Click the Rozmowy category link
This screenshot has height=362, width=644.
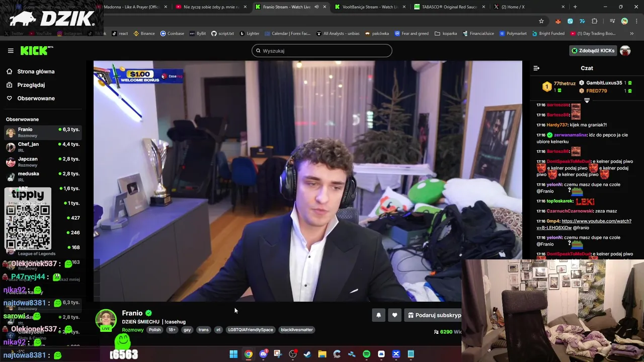(x=133, y=330)
